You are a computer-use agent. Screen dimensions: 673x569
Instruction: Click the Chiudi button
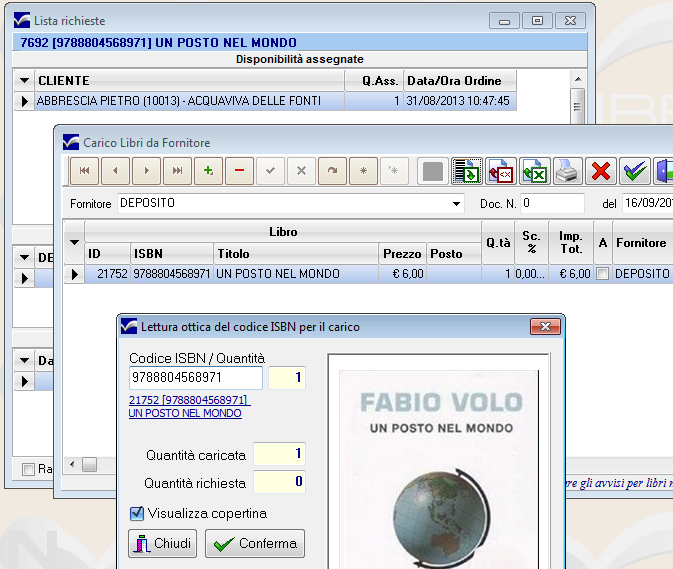[163, 543]
